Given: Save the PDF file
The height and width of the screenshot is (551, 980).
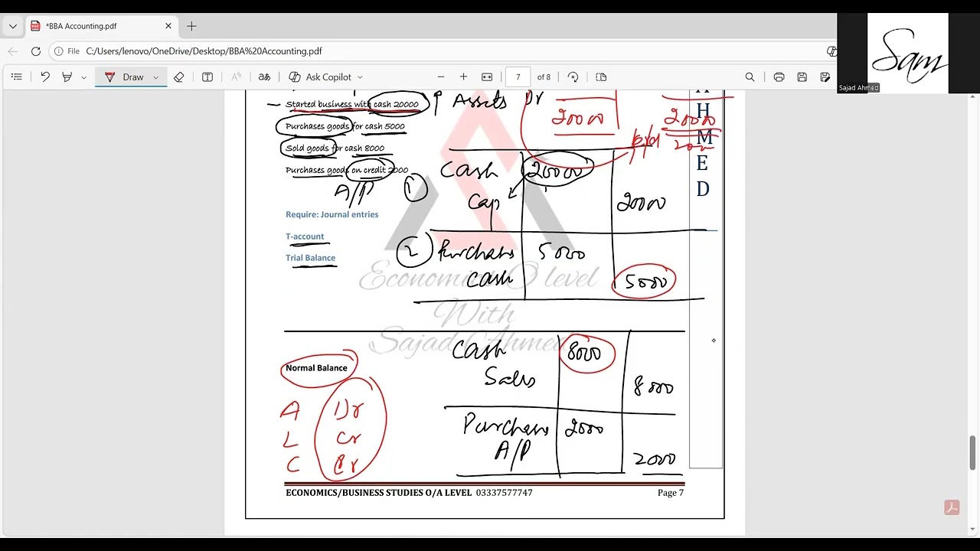Looking at the screenshot, I should [802, 77].
